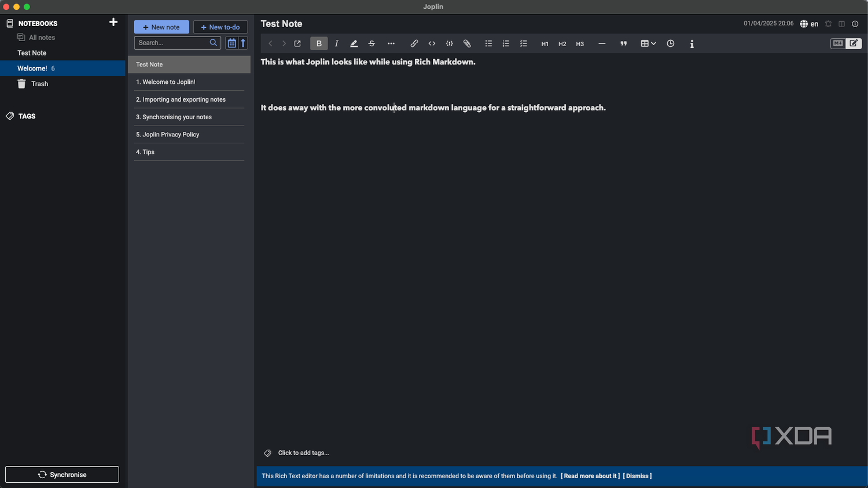Attach a file using the paperclip
The height and width of the screenshot is (488, 868).
coord(467,43)
